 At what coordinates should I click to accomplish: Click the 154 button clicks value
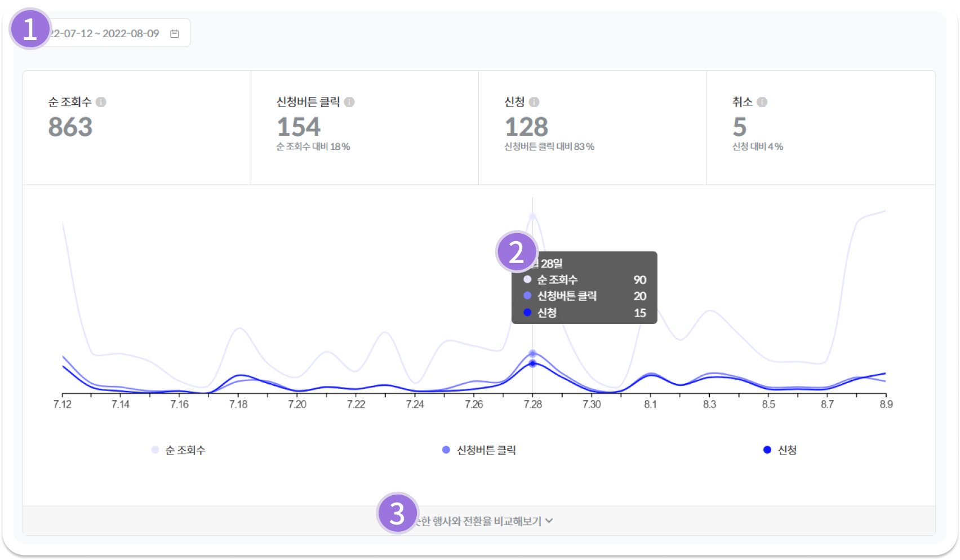(x=299, y=127)
